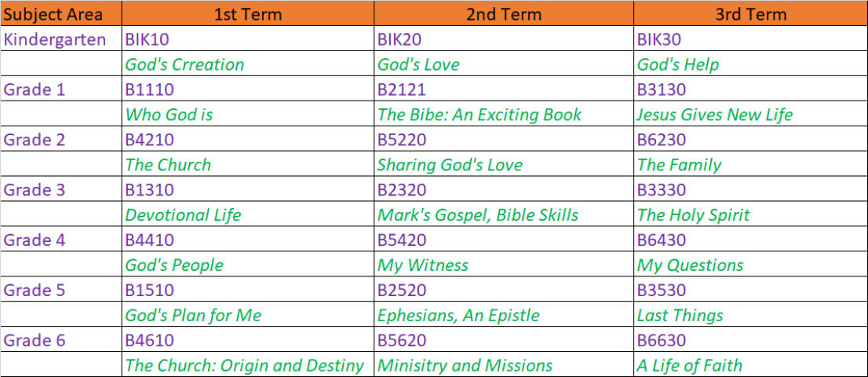Click the Grade 5 row label
868x377 pixels.
pyautogui.click(x=34, y=291)
